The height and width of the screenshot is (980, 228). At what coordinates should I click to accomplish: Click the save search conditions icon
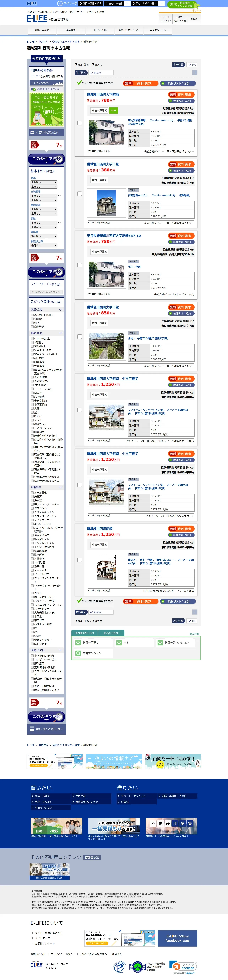[34, 89]
